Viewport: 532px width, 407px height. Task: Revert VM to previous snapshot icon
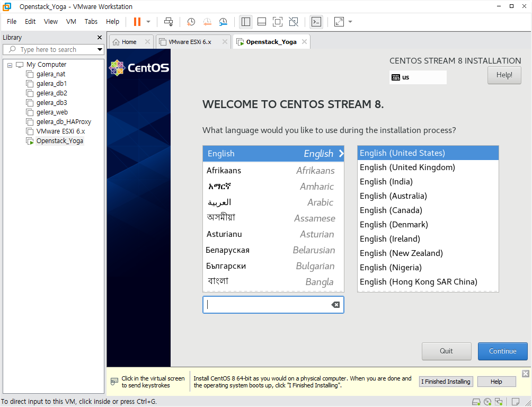coord(207,22)
